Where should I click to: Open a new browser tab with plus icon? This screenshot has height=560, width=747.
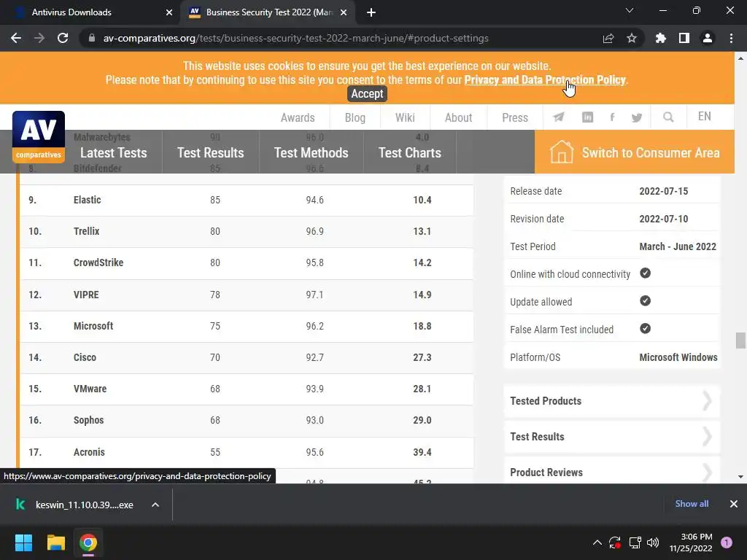371,12
